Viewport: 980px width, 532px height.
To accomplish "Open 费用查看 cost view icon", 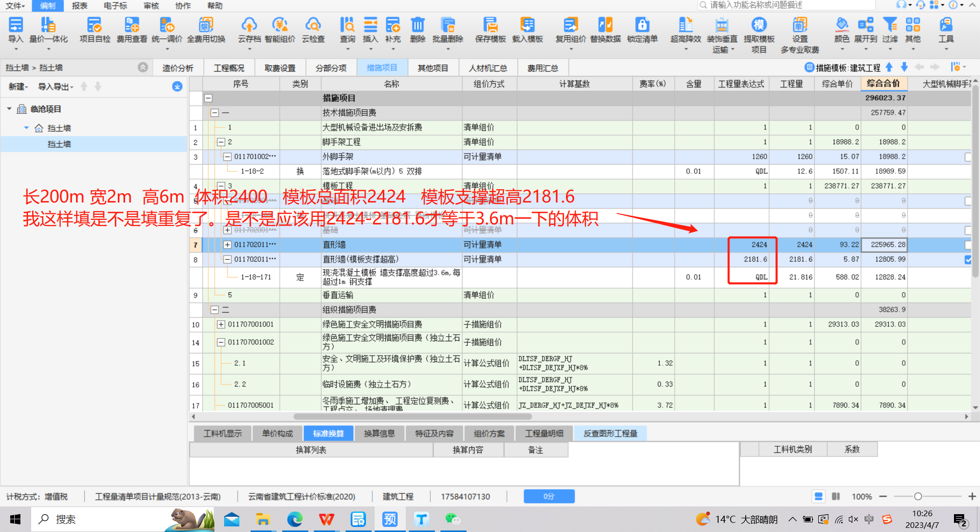I will (x=132, y=30).
